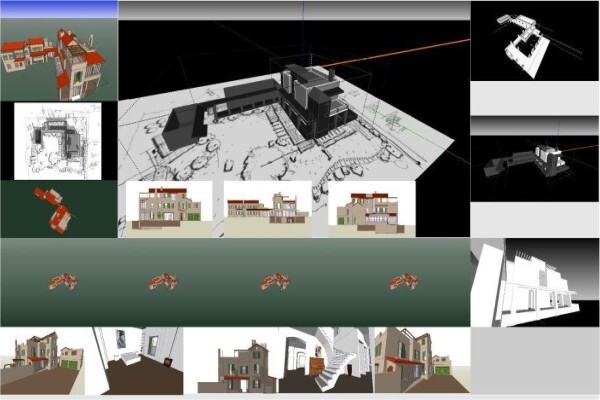The height and width of the screenshot is (400, 600).
Task: Open the white facade perspective with arched doorways
Action: click(534, 282)
